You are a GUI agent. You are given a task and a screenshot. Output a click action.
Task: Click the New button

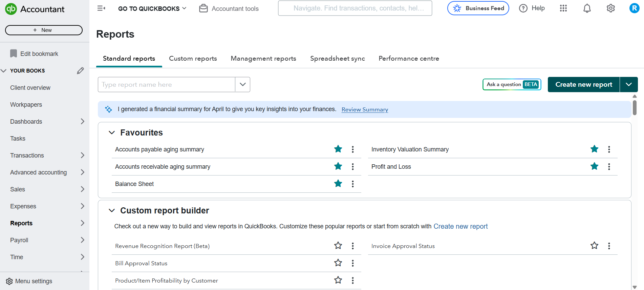point(44,30)
